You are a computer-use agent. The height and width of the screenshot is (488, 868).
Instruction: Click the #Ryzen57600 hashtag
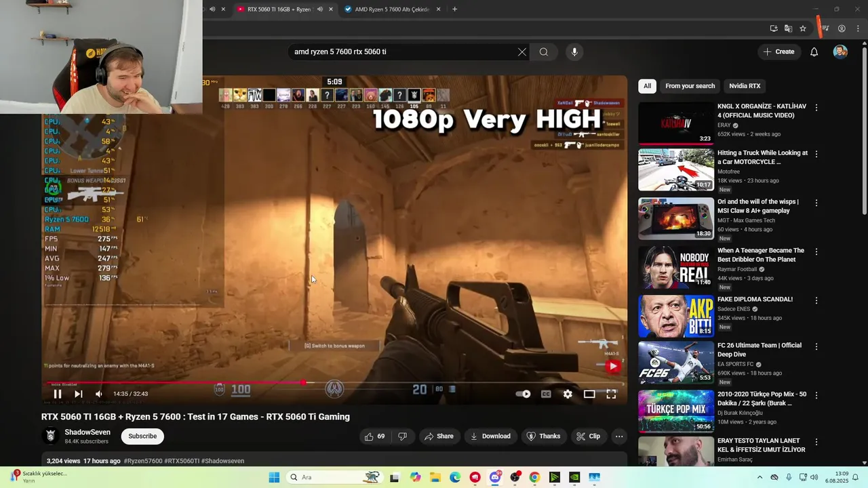(143, 461)
